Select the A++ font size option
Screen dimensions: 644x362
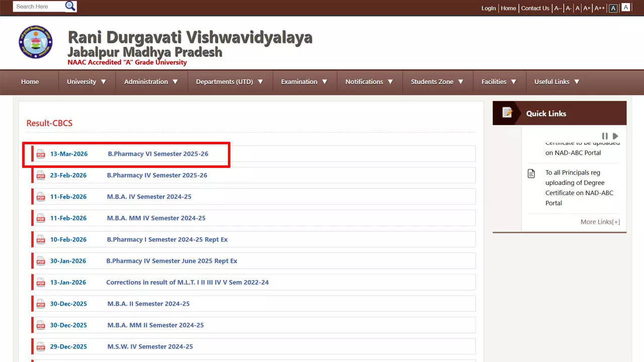[599, 8]
